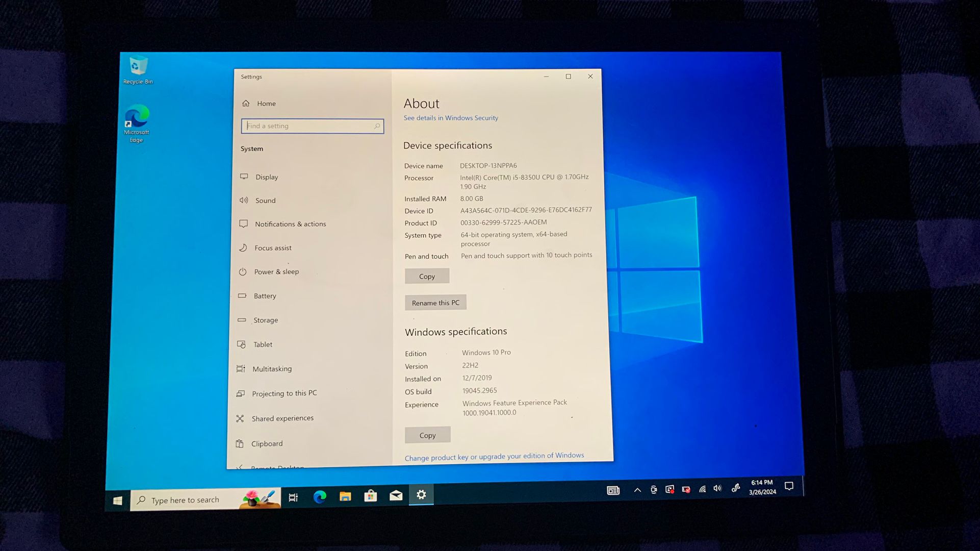Click 'Change product key or upgrade' link

coord(494,456)
